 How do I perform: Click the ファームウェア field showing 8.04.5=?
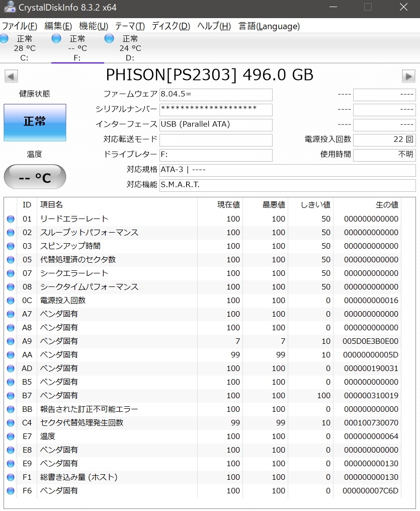click(216, 95)
